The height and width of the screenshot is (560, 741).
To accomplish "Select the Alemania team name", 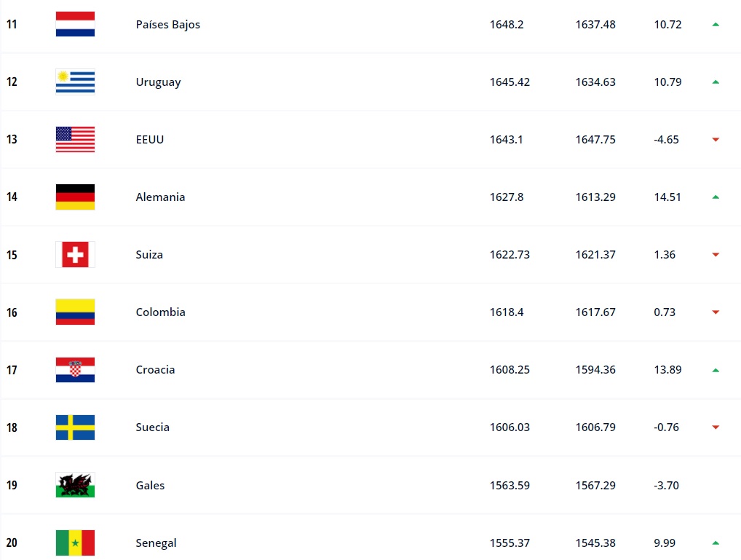I will pos(160,197).
